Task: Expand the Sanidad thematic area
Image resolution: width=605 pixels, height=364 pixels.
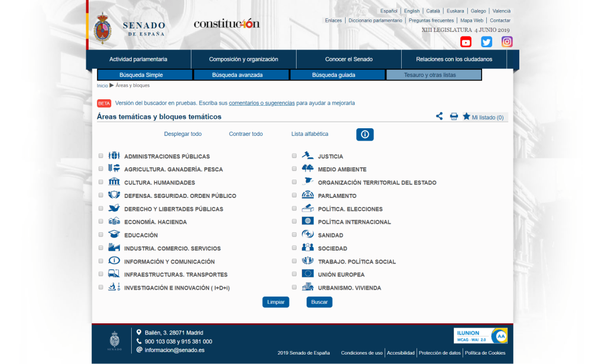Action: click(x=330, y=235)
